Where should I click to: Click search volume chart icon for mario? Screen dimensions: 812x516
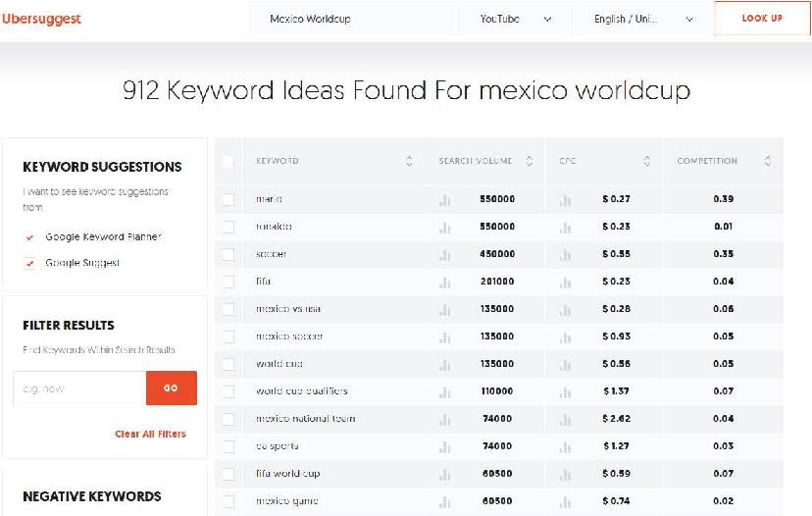(x=445, y=200)
